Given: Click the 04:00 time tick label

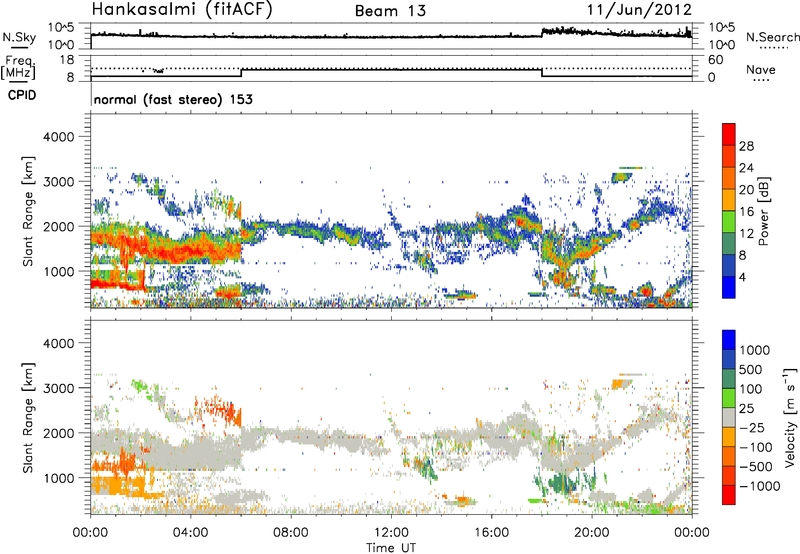Looking at the screenshot, I should pyautogui.click(x=191, y=533).
